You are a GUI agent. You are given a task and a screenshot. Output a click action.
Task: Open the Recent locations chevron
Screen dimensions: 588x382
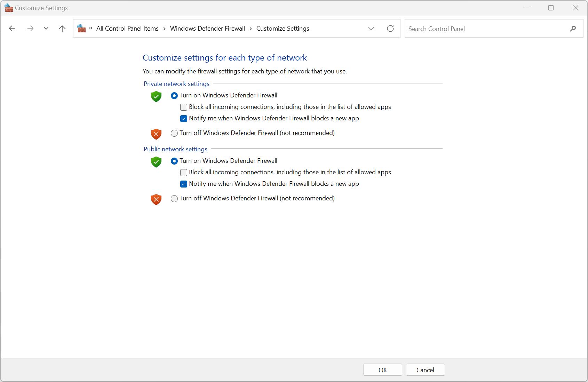pyautogui.click(x=46, y=29)
